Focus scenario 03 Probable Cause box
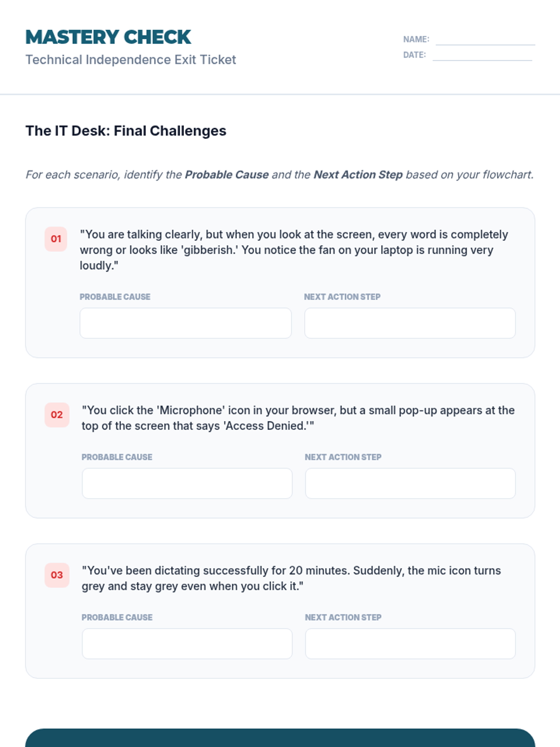 [187, 643]
